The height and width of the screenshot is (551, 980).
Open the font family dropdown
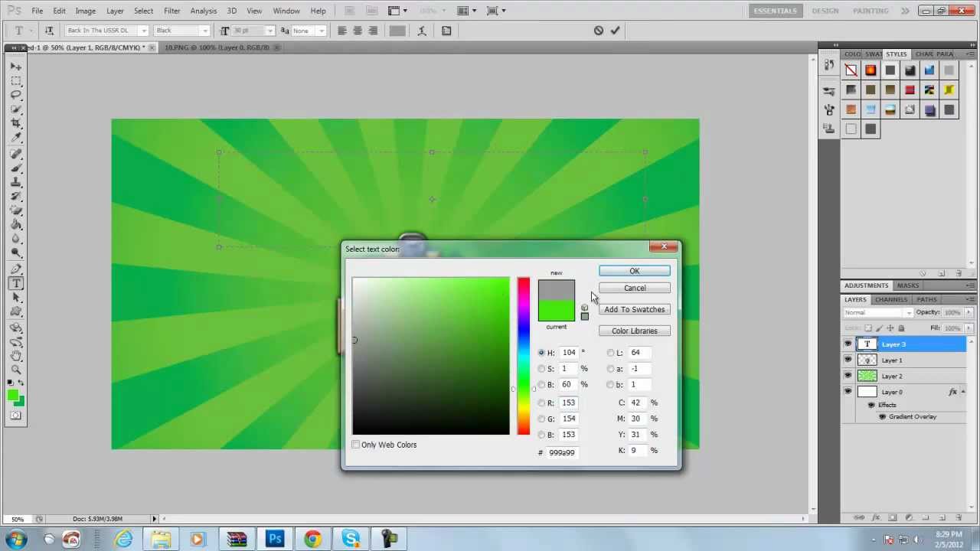click(x=144, y=31)
